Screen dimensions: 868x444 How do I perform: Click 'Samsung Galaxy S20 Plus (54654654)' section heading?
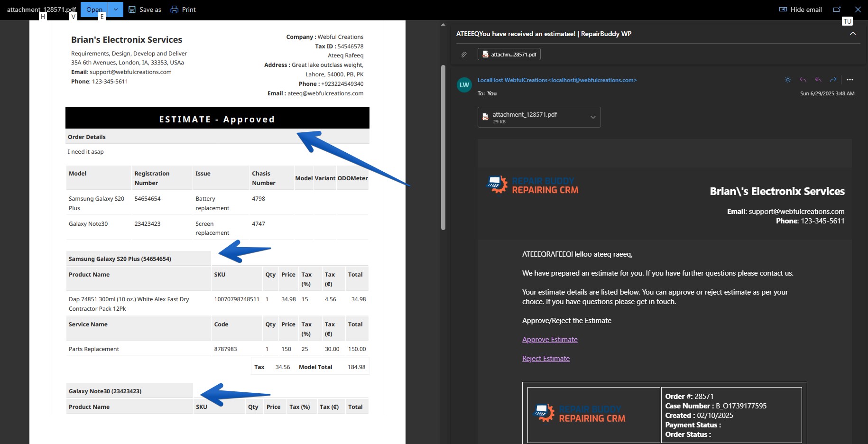[x=120, y=259]
